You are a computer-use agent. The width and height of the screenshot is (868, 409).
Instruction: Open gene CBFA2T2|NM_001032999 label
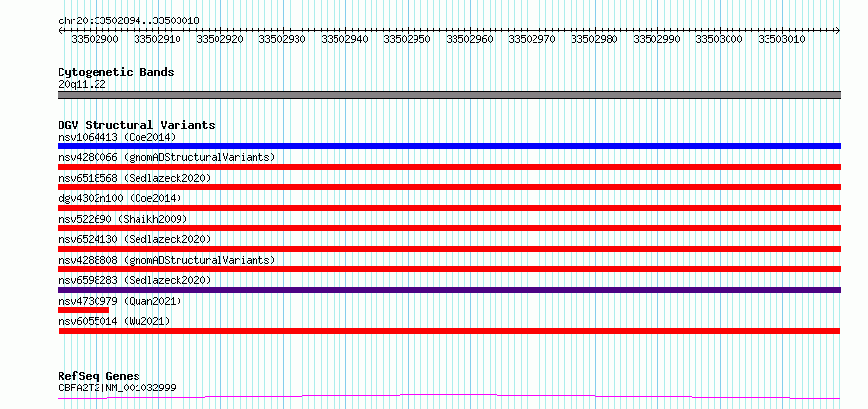click(x=117, y=388)
